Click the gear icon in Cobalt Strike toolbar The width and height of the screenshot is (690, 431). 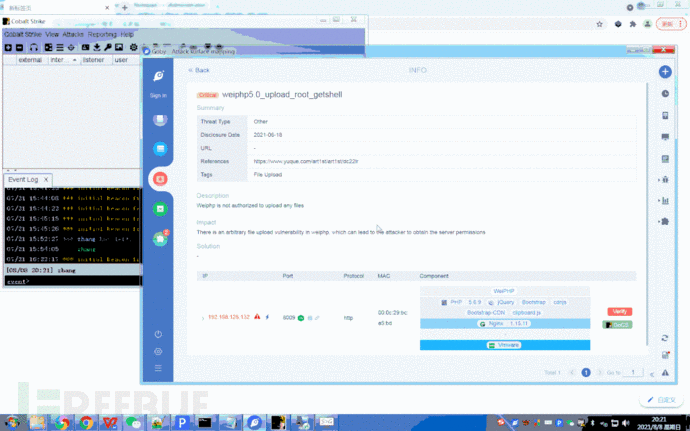[133, 48]
